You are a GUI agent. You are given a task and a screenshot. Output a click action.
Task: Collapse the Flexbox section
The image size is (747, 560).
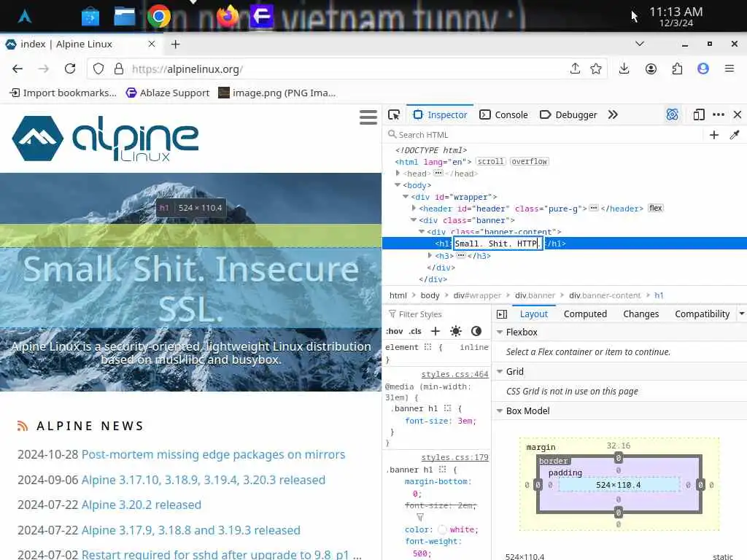point(500,332)
